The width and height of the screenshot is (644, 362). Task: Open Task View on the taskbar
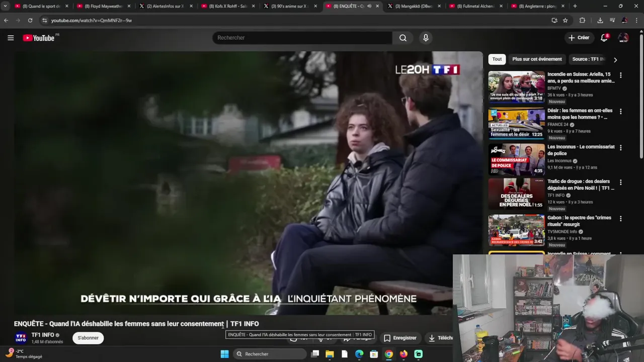315,354
